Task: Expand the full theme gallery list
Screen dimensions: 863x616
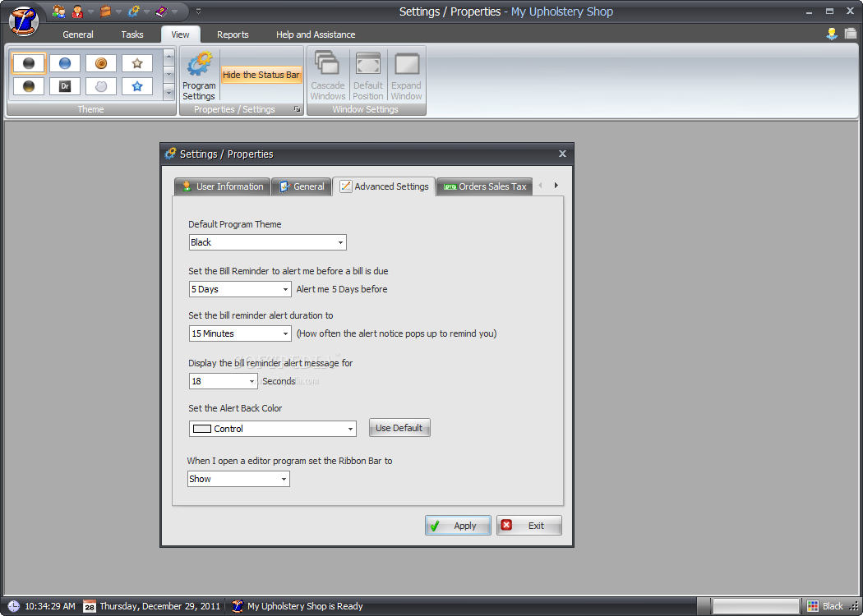Action: 169,93
